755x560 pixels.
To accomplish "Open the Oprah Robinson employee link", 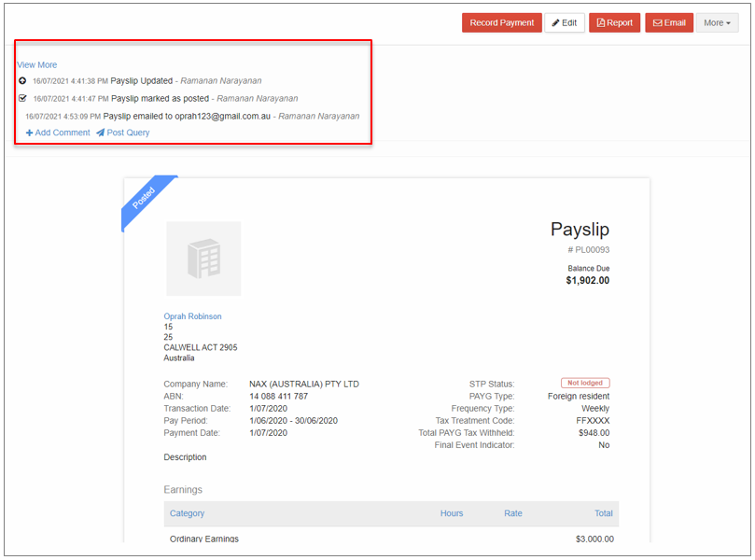I will tap(192, 316).
